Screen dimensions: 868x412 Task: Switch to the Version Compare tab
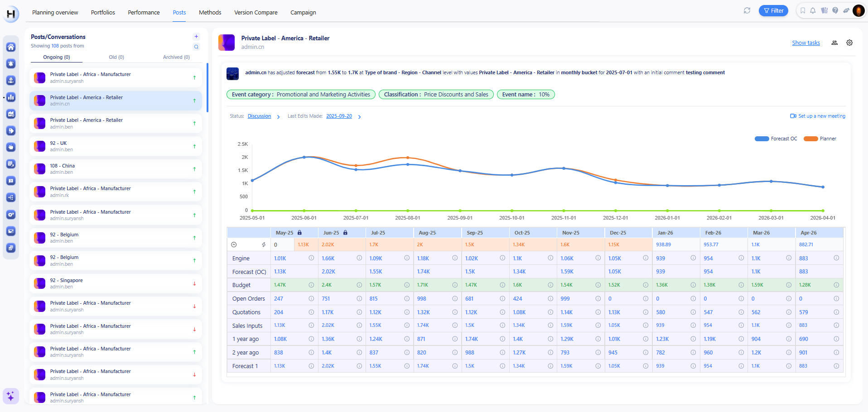tap(256, 13)
